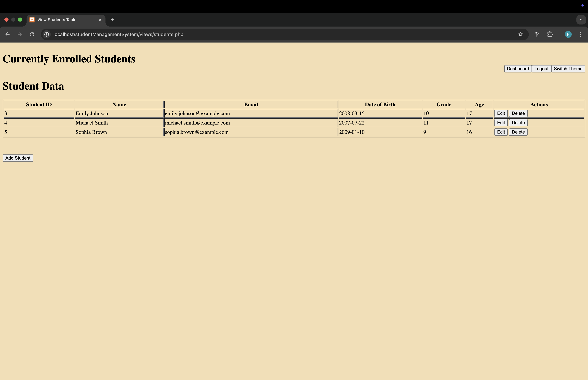This screenshot has width=588, height=380.
Task: Delete Michael Smith's record
Action: click(518, 123)
